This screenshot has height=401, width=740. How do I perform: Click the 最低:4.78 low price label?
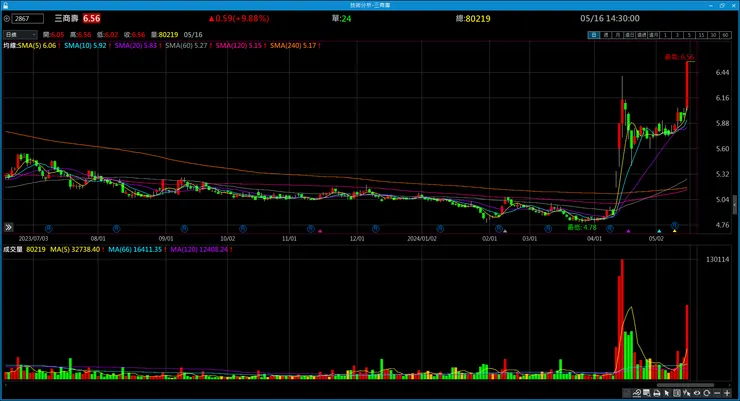click(x=581, y=227)
